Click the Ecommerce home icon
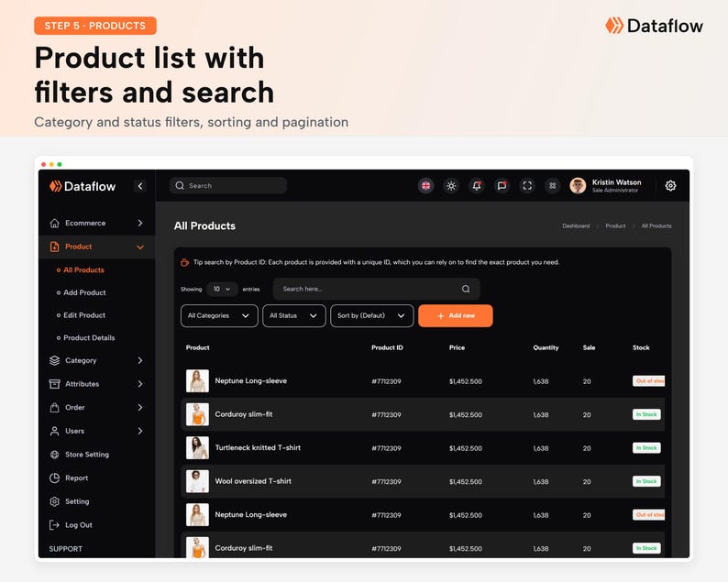The image size is (728, 582). (54, 224)
